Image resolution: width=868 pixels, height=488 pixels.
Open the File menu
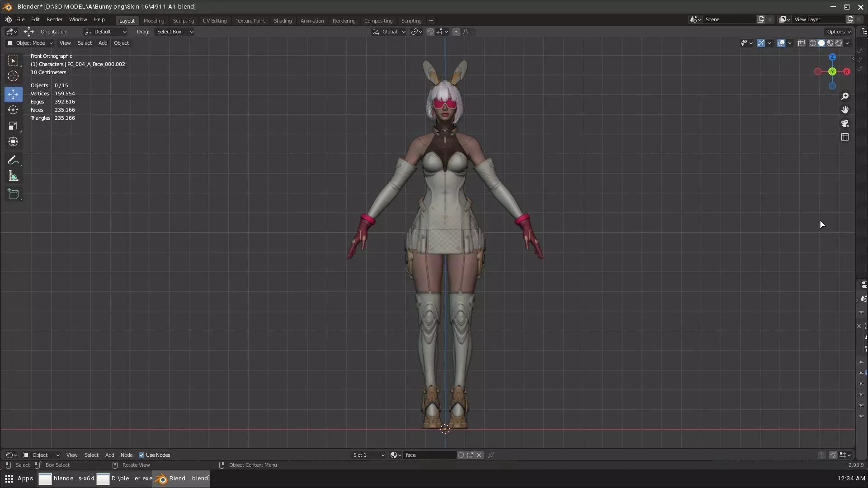click(20, 20)
